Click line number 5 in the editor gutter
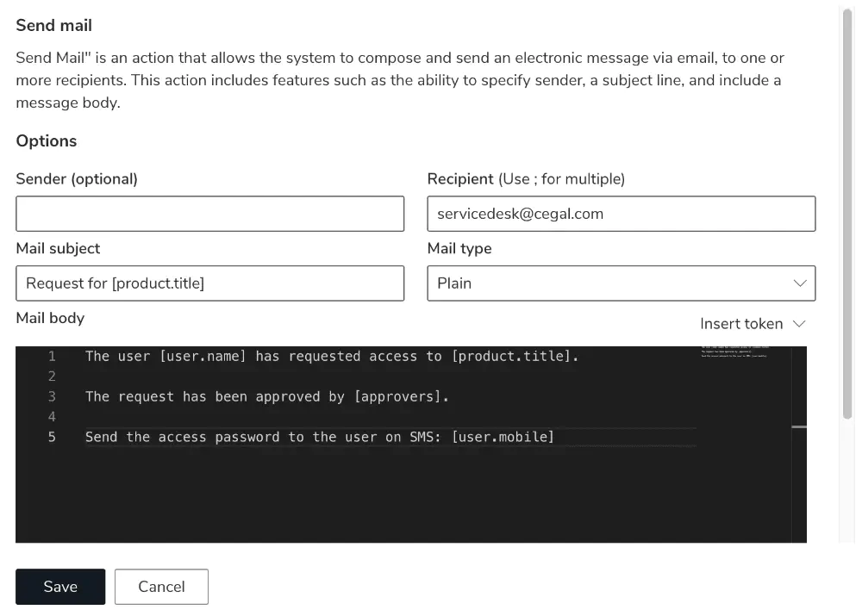The height and width of the screenshot is (616, 862). click(51, 437)
